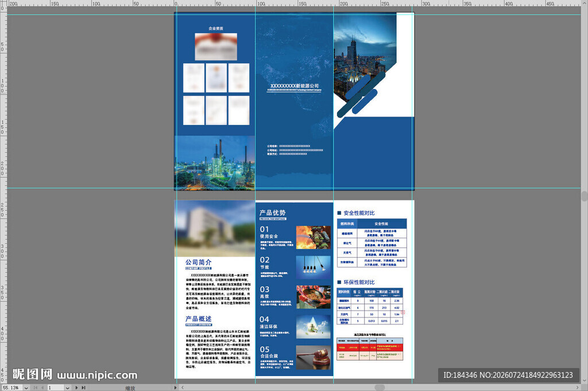
Task: Click the horizontal scrollbar thumb
Action: coord(380,388)
